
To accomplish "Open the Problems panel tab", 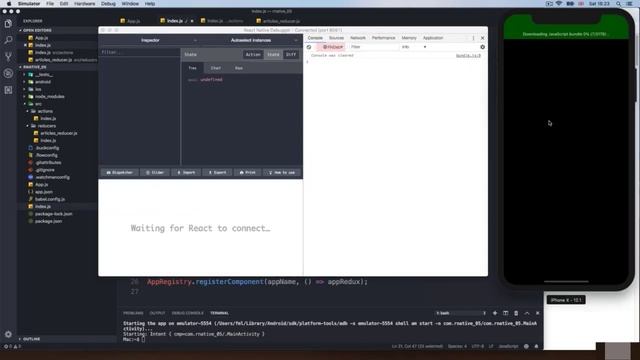I will (133, 313).
